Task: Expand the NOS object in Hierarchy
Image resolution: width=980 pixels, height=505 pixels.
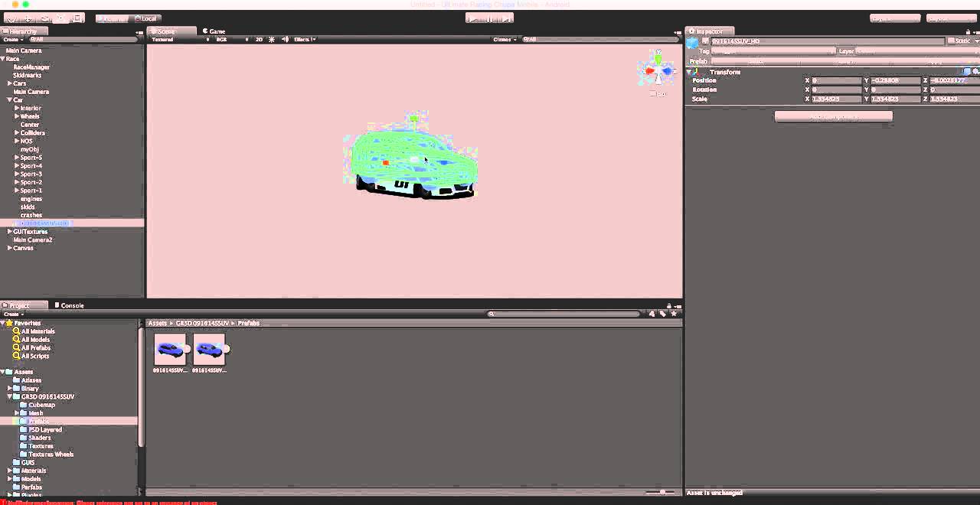Action: pyautogui.click(x=17, y=142)
